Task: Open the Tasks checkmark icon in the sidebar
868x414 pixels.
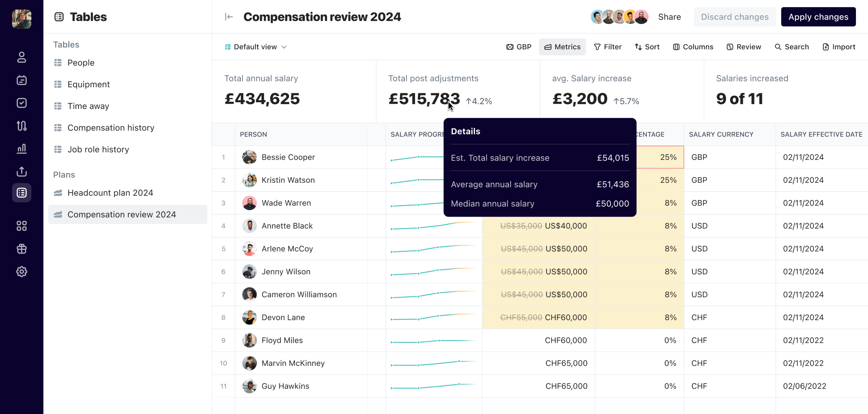Action: (x=22, y=103)
